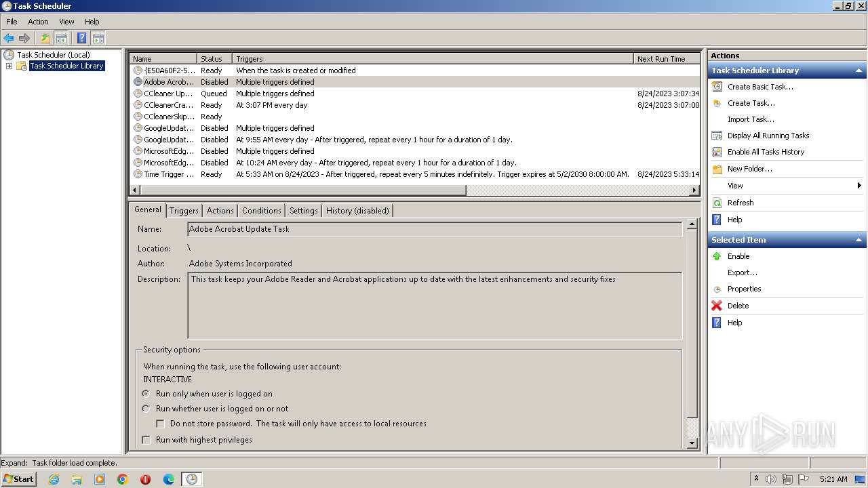The width and height of the screenshot is (868, 488).
Task: Sort tasks by the Triggers column header
Action: click(433, 59)
